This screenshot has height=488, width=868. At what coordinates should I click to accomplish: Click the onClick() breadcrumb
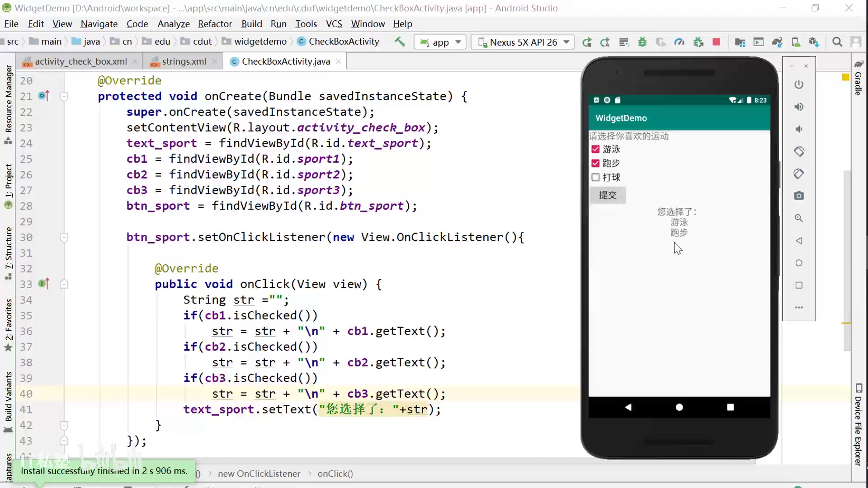pos(335,474)
